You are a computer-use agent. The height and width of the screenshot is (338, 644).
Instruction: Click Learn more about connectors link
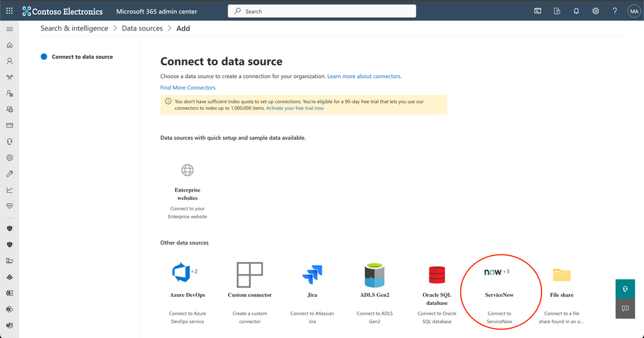(364, 76)
